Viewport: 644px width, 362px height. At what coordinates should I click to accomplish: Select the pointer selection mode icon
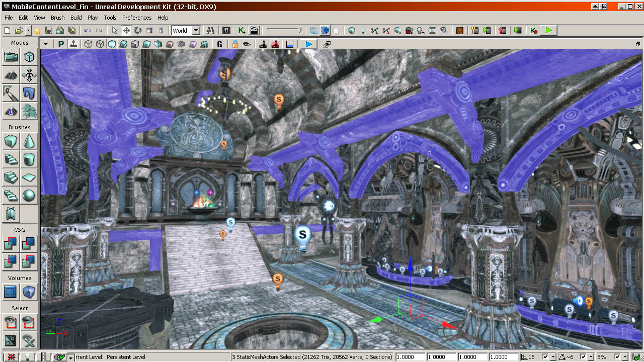click(115, 31)
